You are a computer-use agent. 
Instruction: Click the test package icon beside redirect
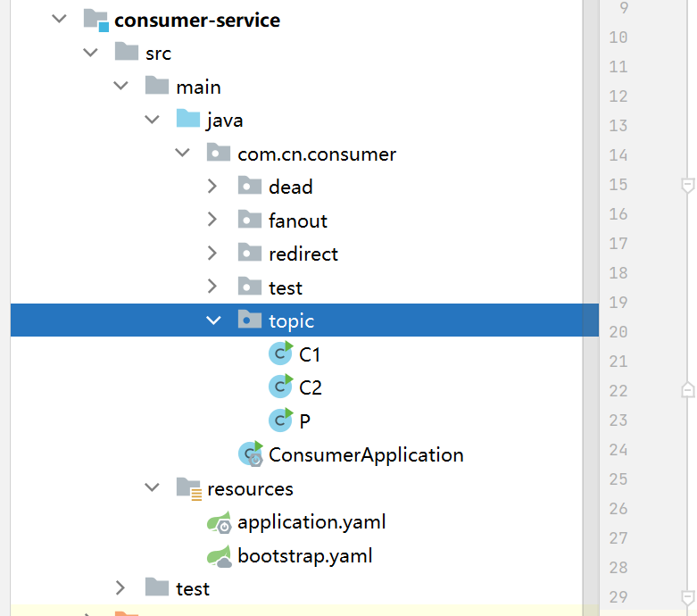249,286
